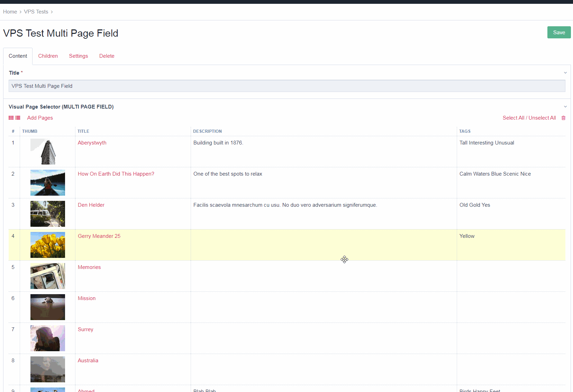573x392 pixels.
Task: Open the Gerry Meander 25 page link
Action: pyautogui.click(x=99, y=236)
